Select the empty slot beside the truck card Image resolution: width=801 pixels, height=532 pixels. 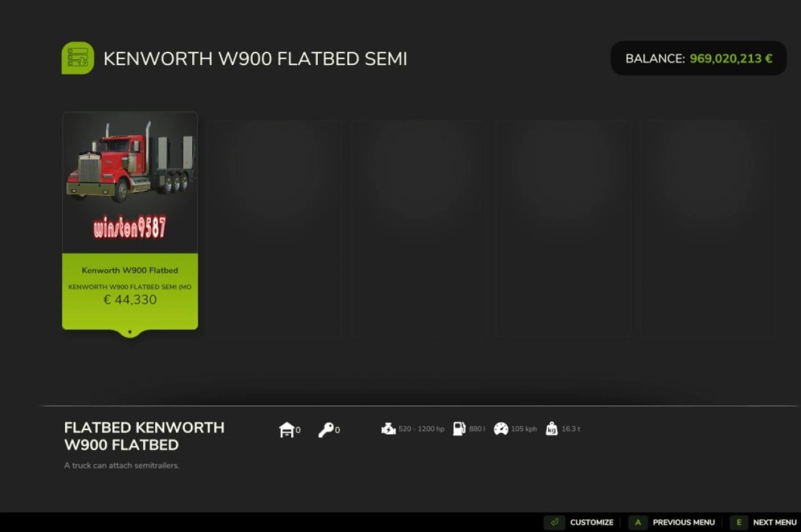[x=274, y=227]
